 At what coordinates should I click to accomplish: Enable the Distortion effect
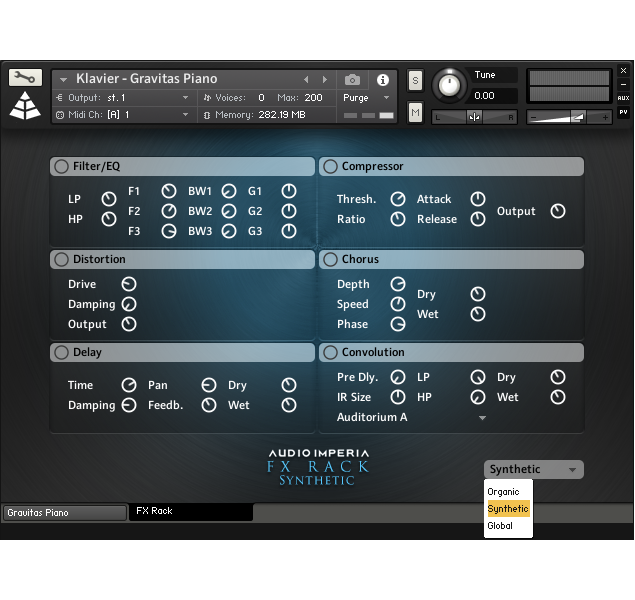point(61,260)
